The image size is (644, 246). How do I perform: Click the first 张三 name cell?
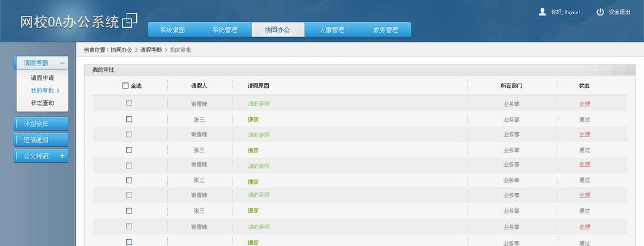pos(199,120)
